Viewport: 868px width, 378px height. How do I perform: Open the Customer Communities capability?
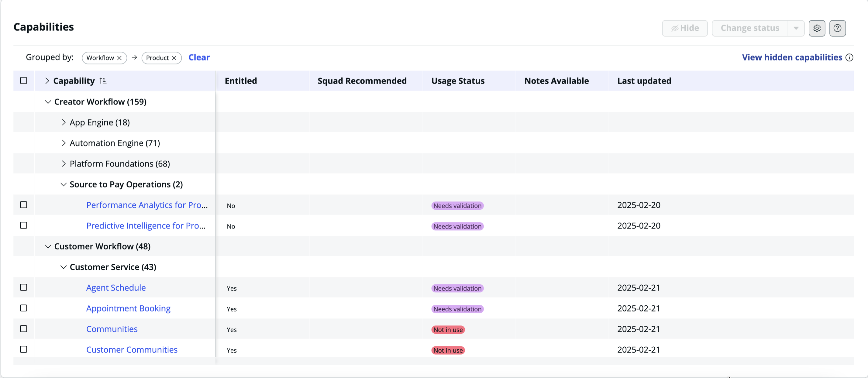coord(132,350)
